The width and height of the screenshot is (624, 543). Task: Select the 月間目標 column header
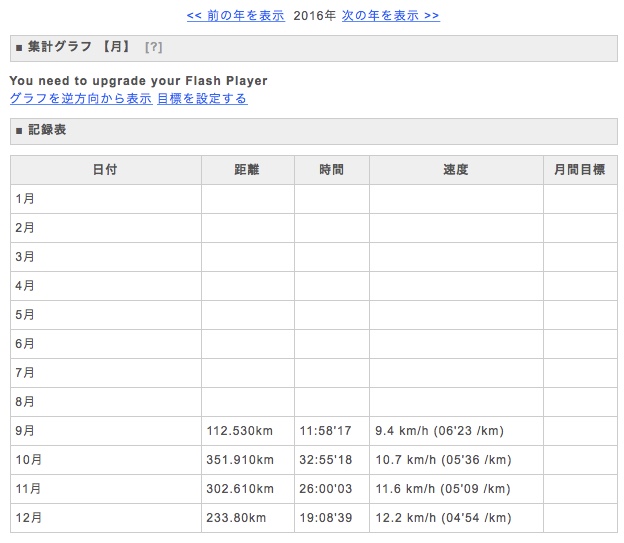580,170
